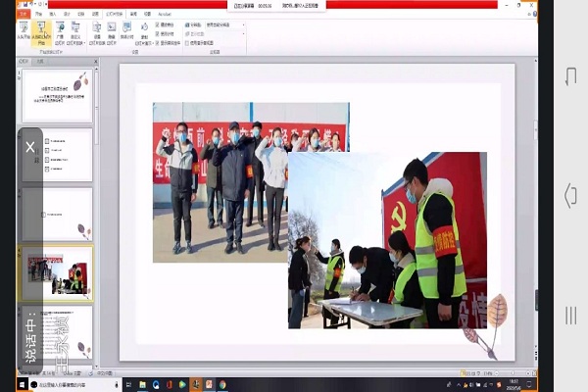Toggle the Play Narrations checkbox
The width and height of the screenshot is (588, 392).
pos(157,24)
